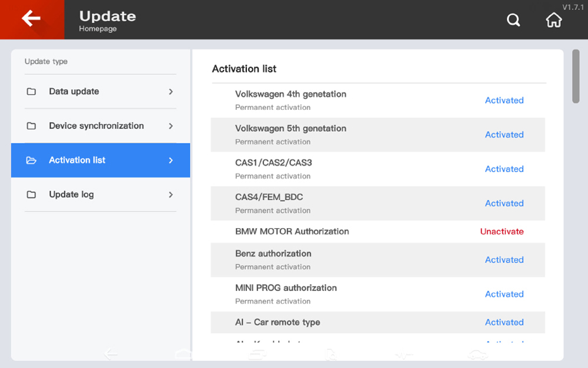Select the AI – Car remote type entry
Image resolution: width=588 pixels, height=368 pixels.
pyautogui.click(x=377, y=322)
